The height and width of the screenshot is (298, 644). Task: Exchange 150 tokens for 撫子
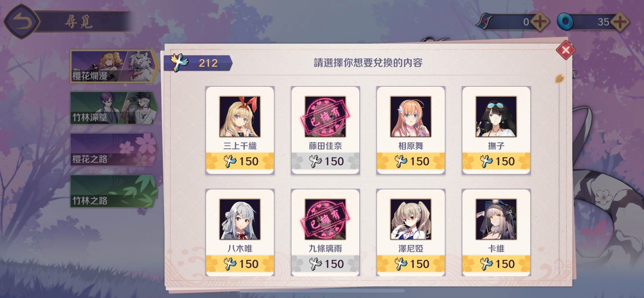496,161
